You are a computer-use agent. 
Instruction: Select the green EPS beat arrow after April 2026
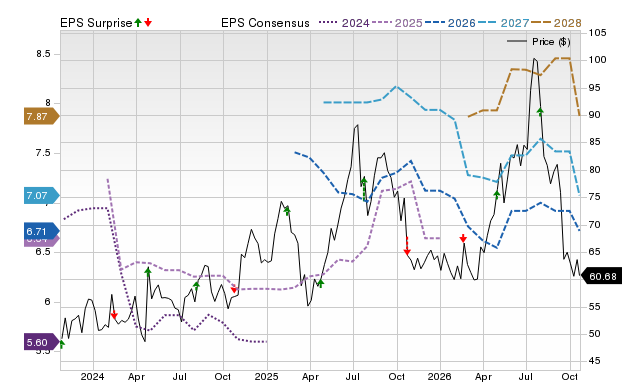[x=497, y=194]
